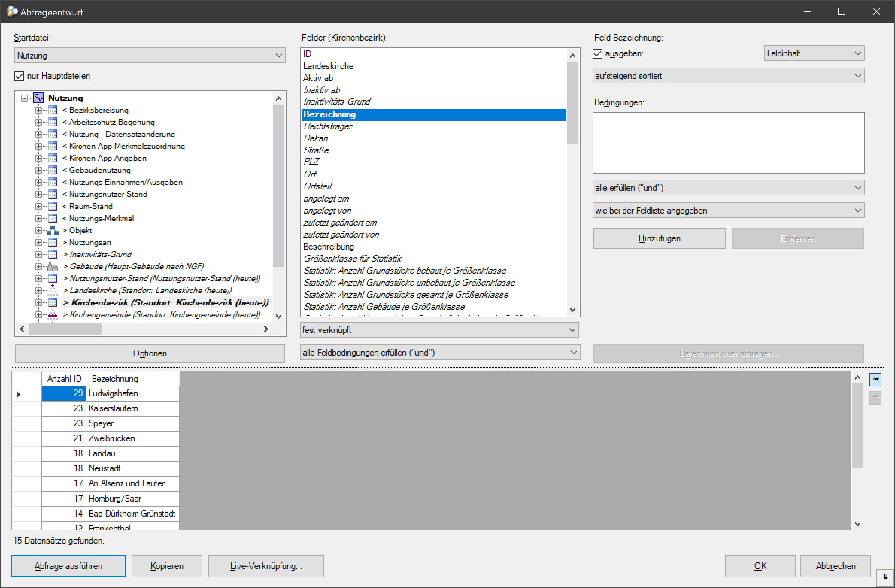Select the Dekan field
895x588 pixels.
point(434,138)
